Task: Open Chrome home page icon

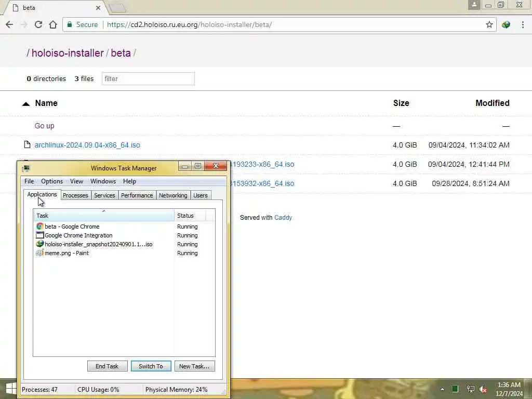Action: point(53,24)
